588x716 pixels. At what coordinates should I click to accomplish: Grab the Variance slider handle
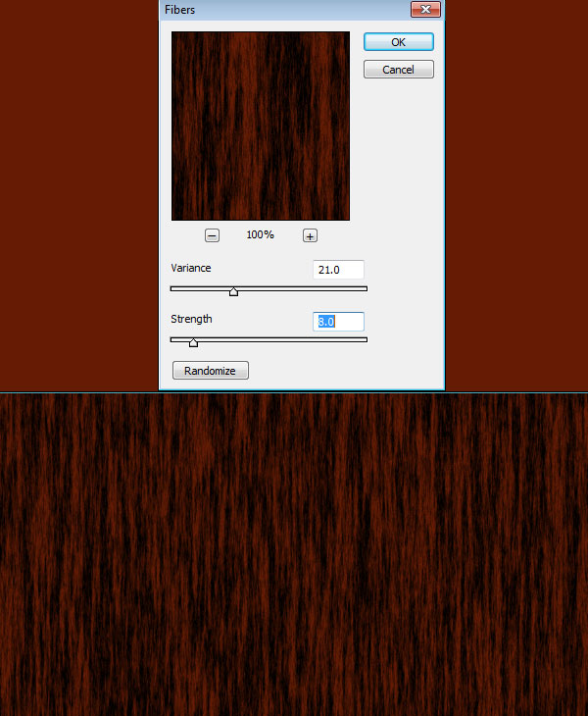pyautogui.click(x=233, y=291)
